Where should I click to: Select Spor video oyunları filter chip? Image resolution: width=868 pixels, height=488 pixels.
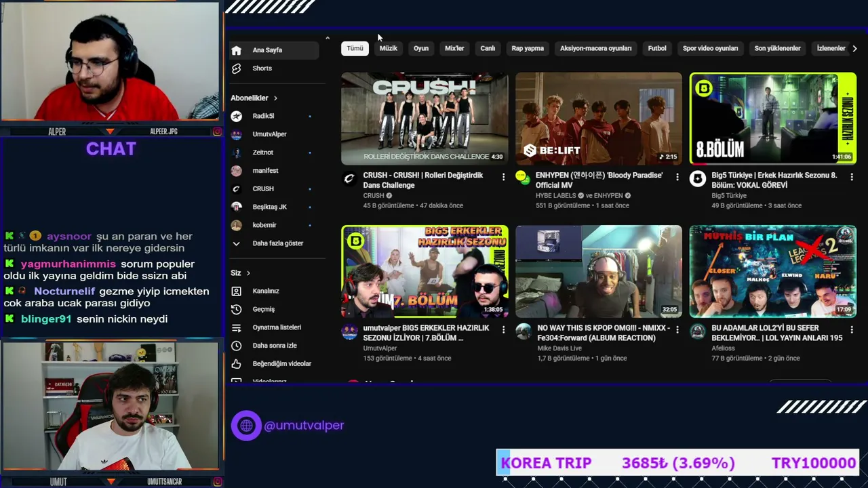point(710,48)
